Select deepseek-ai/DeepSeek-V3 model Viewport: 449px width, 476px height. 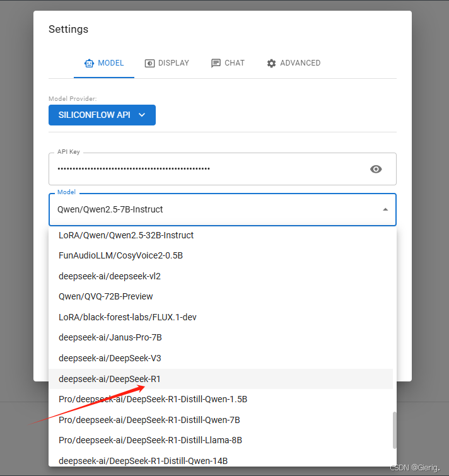pos(221,358)
